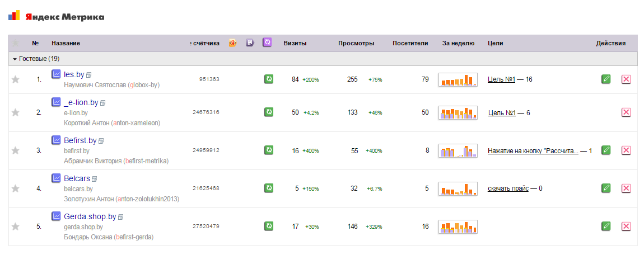
Task: Click the purple refresh status header icon
Action: point(267,42)
